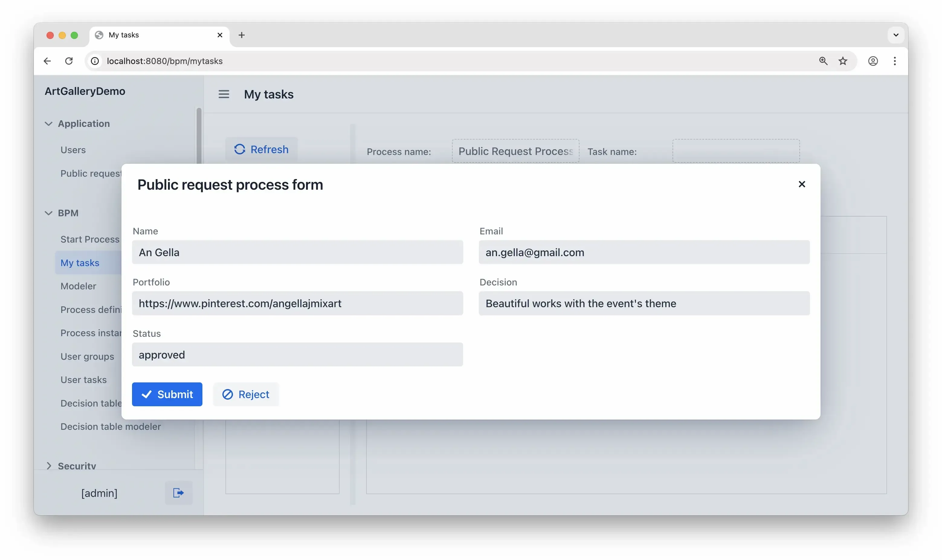Click the logout icon next to admin

pos(179,492)
